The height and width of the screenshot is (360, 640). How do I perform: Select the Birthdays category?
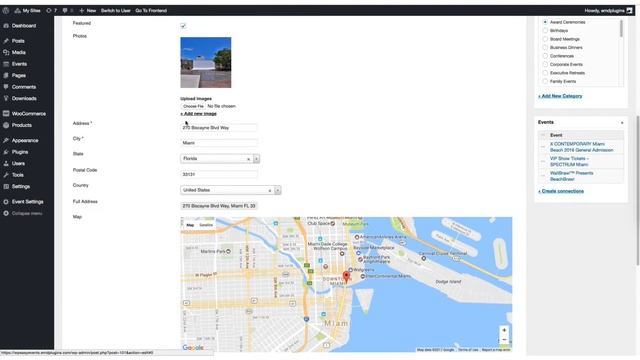coord(545,31)
